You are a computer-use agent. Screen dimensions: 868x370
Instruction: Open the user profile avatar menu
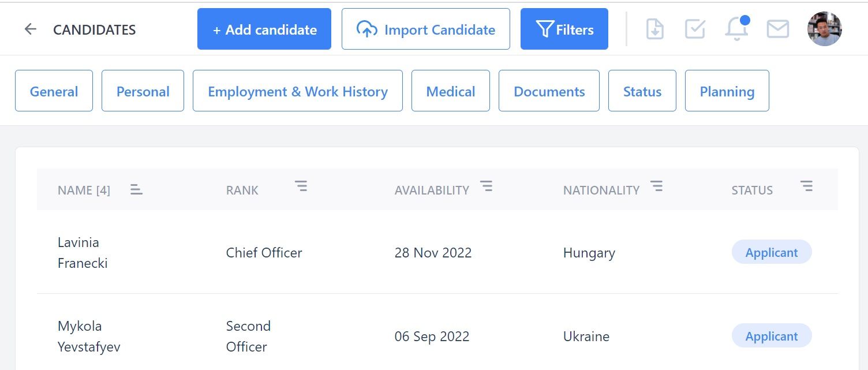(824, 29)
